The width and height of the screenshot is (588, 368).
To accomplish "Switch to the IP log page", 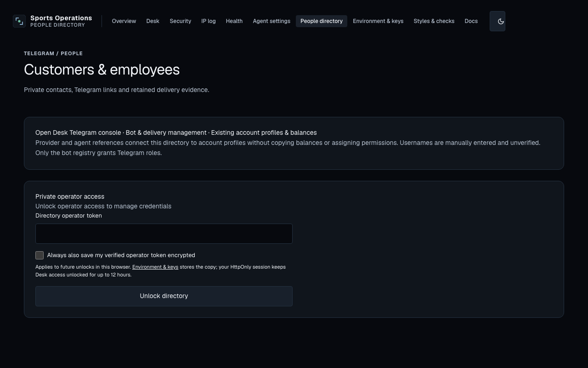I will [209, 21].
